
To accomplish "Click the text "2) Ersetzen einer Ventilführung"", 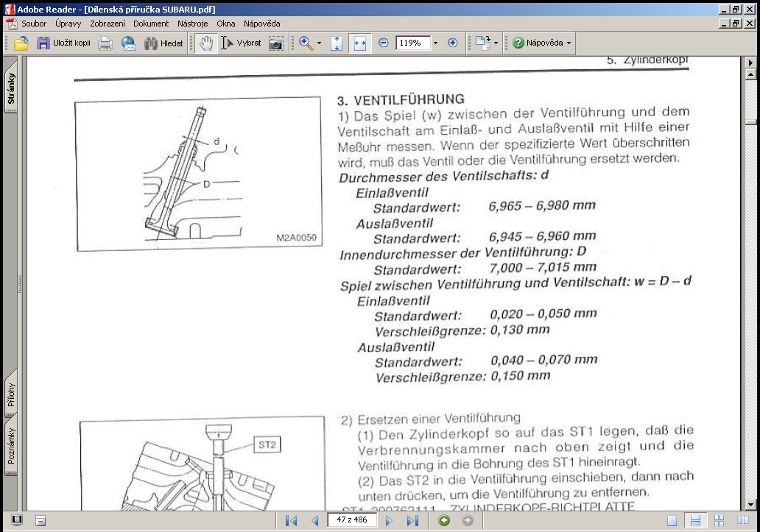I will (431, 419).
